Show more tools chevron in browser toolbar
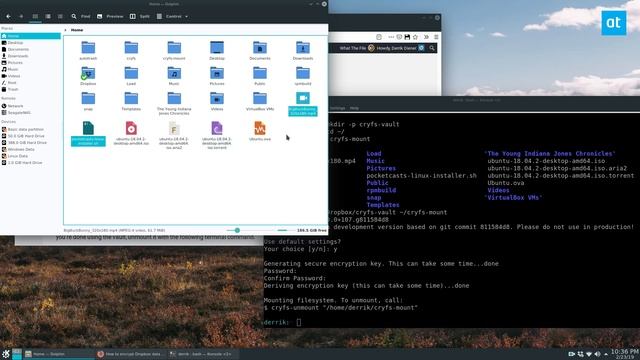This screenshot has height=360, width=640. tap(426, 37)
